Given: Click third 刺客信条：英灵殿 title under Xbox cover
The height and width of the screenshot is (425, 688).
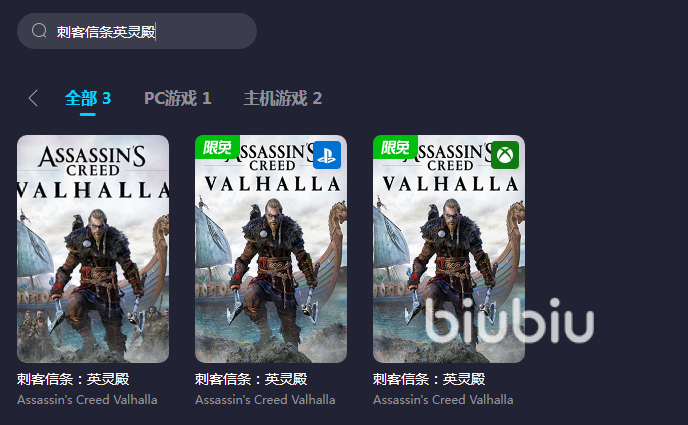Looking at the screenshot, I should tap(429, 379).
